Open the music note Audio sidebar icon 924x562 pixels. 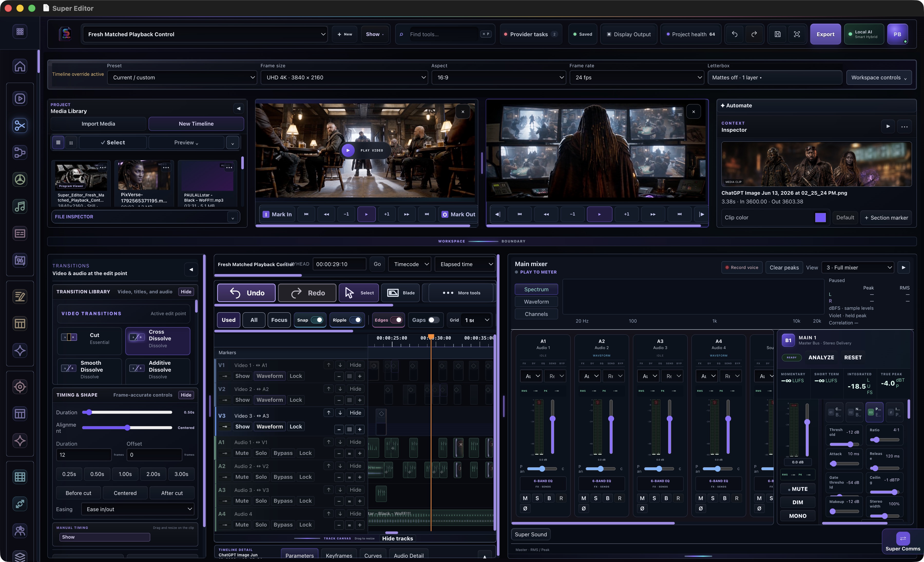coord(20,206)
